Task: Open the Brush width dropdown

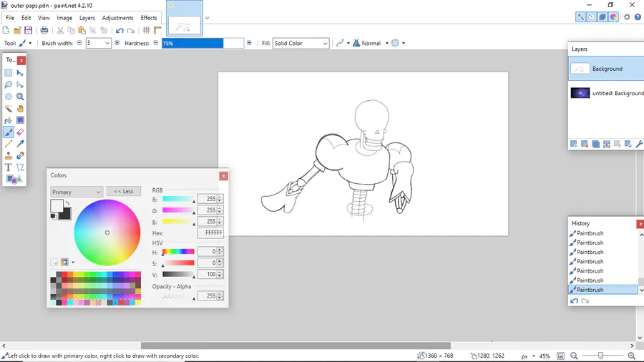Action: tap(107, 43)
